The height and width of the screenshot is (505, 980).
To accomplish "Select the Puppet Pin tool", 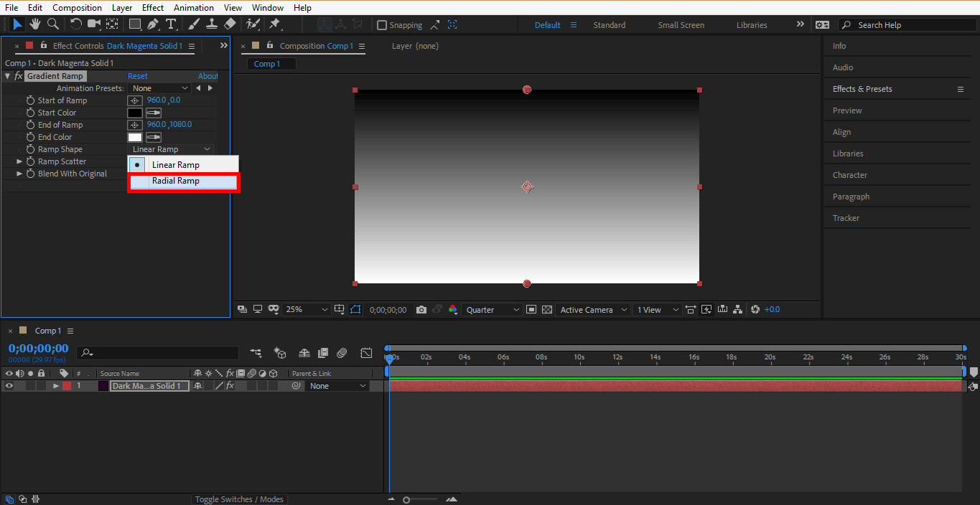I will click(274, 24).
